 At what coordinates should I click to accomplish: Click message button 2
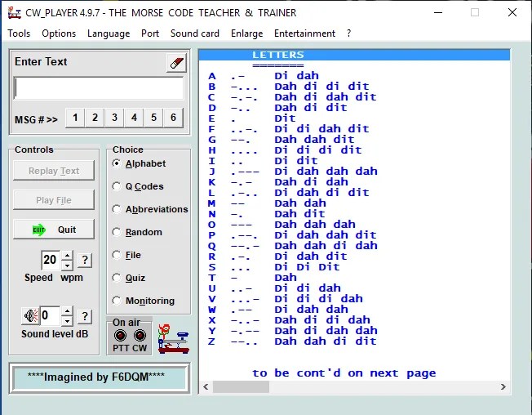(x=95, y=118)
